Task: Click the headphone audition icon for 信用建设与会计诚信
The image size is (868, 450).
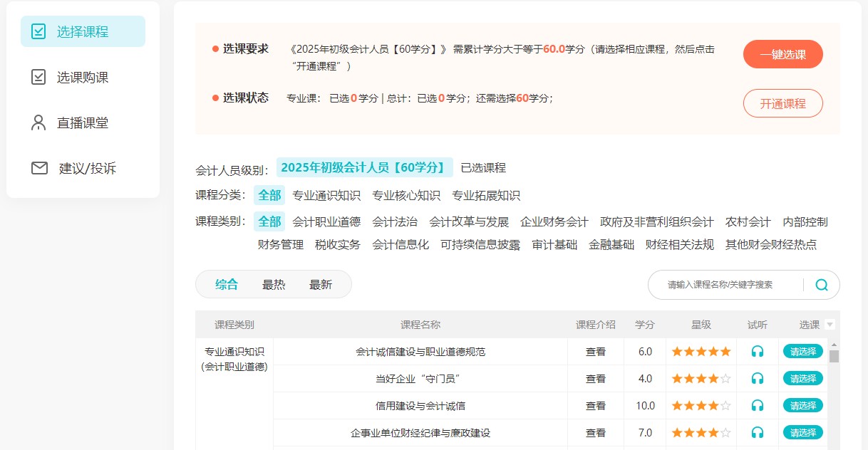Action: point(757,405)
